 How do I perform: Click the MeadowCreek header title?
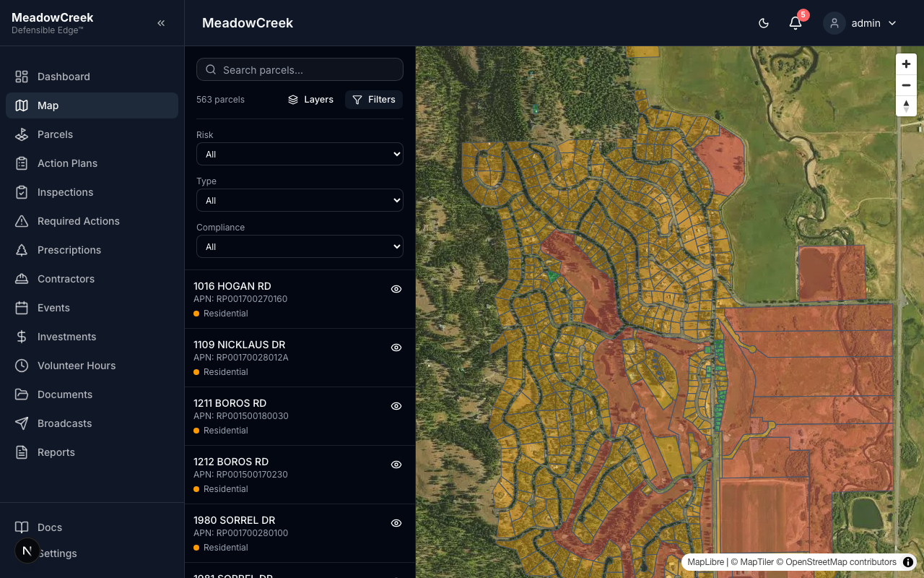pos(248,23)
